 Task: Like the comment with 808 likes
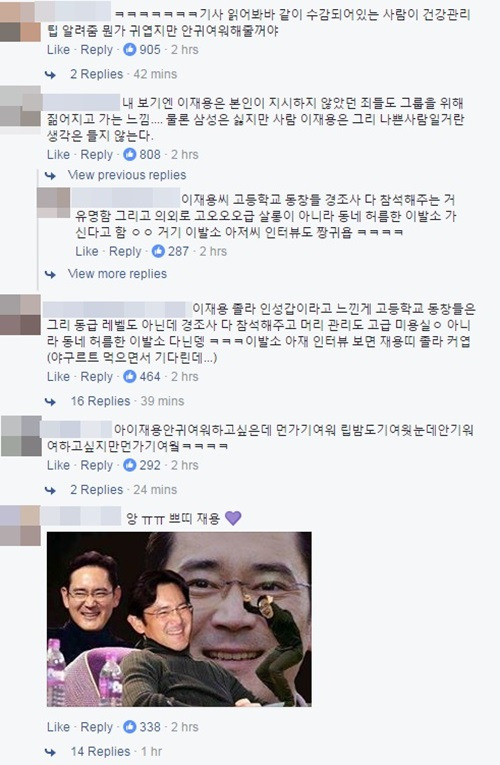point(58,154)
